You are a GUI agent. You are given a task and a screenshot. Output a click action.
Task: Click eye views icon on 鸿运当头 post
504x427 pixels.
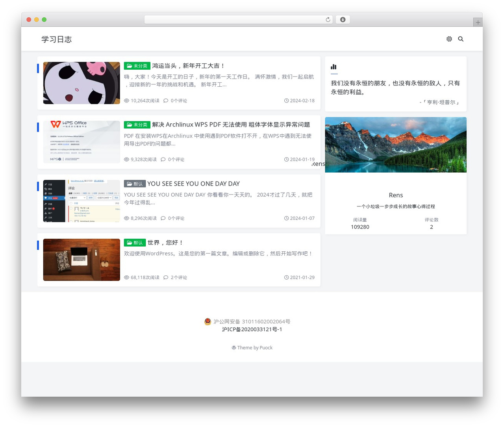(x=126, y=101)
